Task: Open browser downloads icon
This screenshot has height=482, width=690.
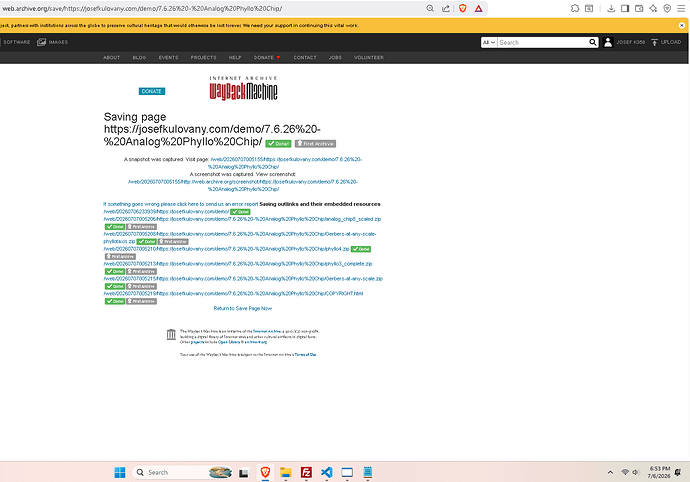Action: (611, 8)
